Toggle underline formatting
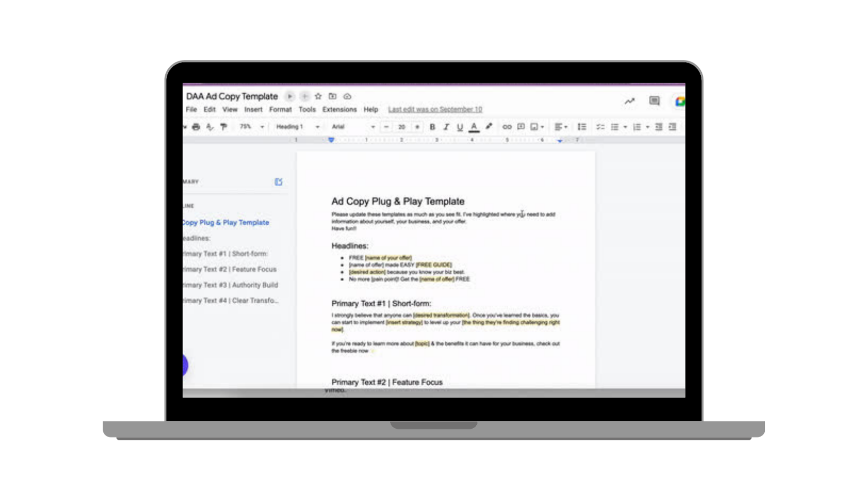The height and width of the screenshot is (489, 868). (x=460, y=127)
